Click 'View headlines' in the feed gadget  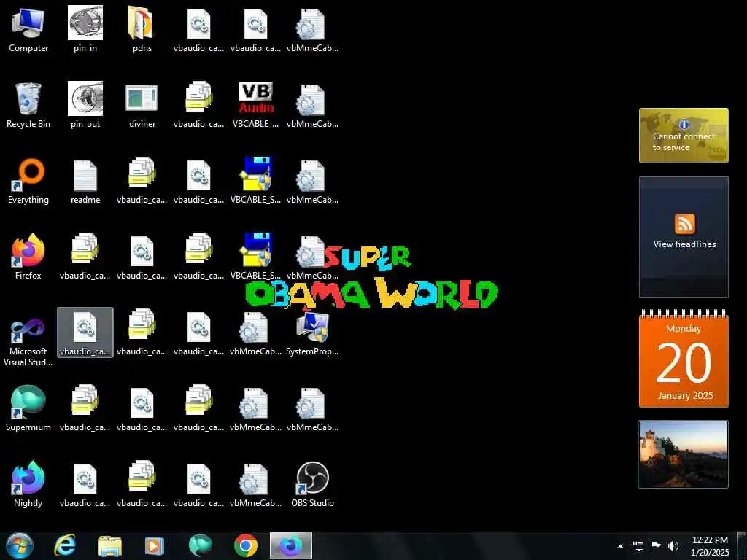tap(684, 244)
